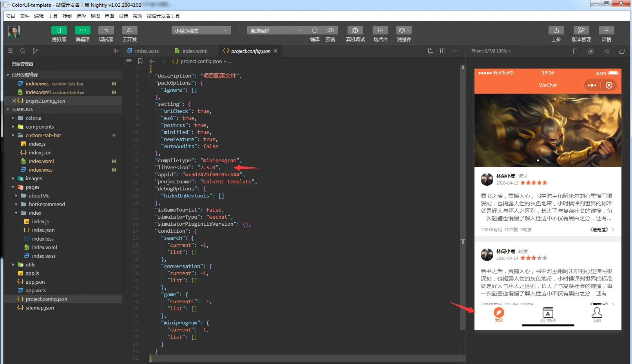Viewport: 632px width, 364px height.
Task: Collapse the sidebar panel icon
Action: (x=116, y=51)
